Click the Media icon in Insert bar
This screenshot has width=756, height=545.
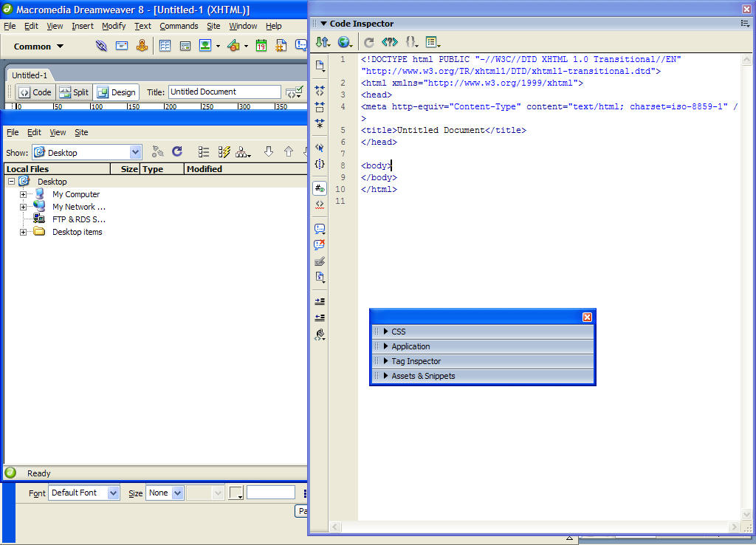[234, 46]
